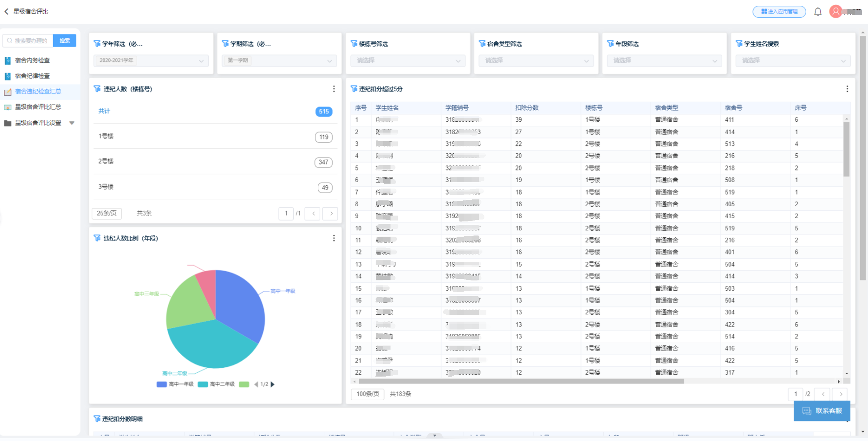Open more options for 违纪人数比例 (年段) panel
The height and width of the screenshot is (441, 868).
pos(334,238)
